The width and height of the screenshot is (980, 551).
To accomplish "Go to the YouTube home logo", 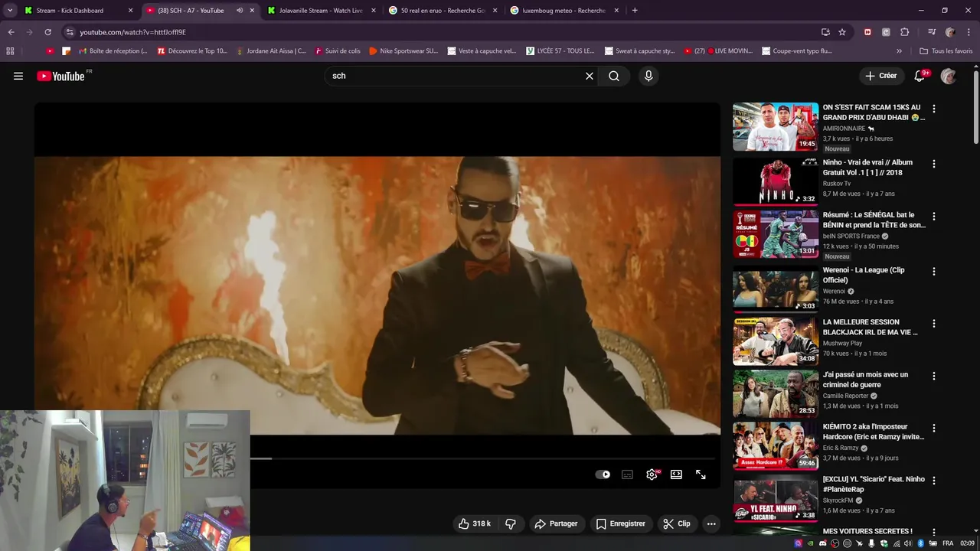I will tap(60, 76).
